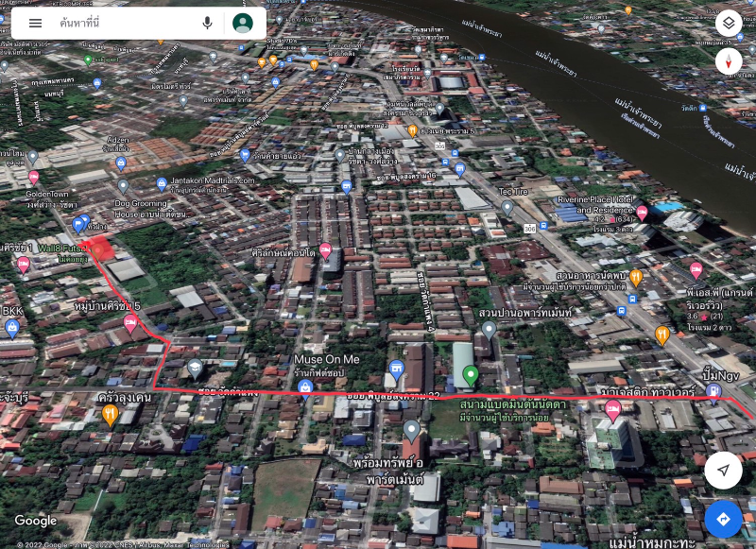Select the green badminton court pin
The height and width of the screenshot is (549, 756).
(x=471, y=376)
